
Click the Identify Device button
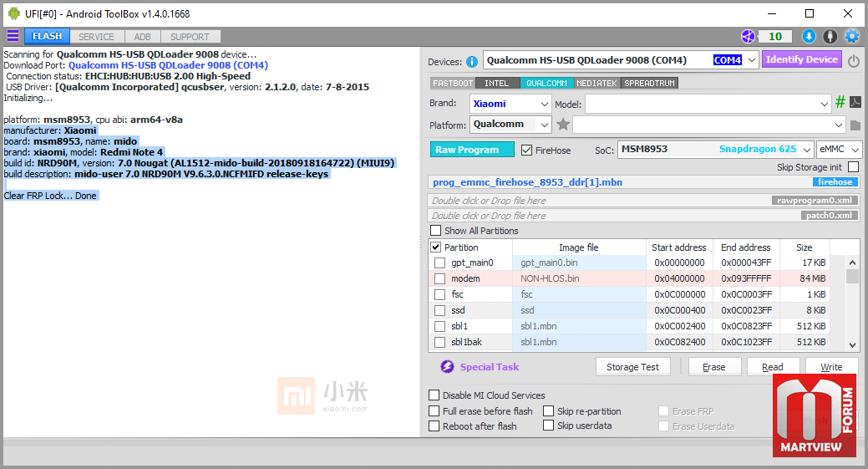801,59
